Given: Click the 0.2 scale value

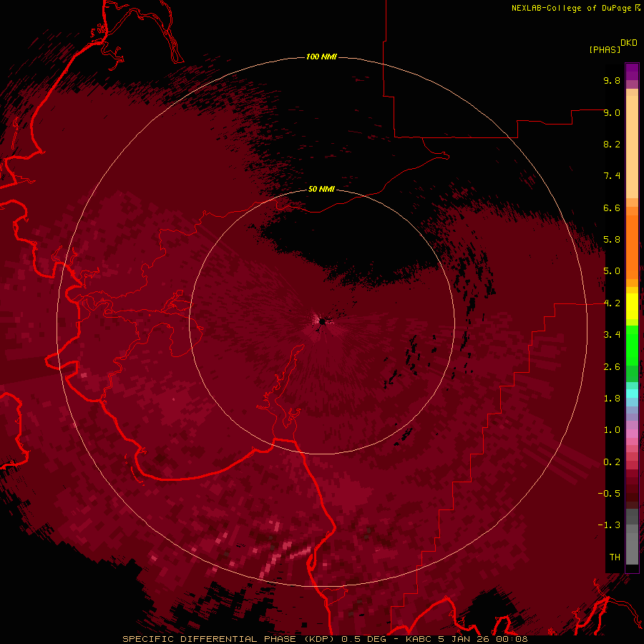Looking at the screenshot, I should pos(612,462).
